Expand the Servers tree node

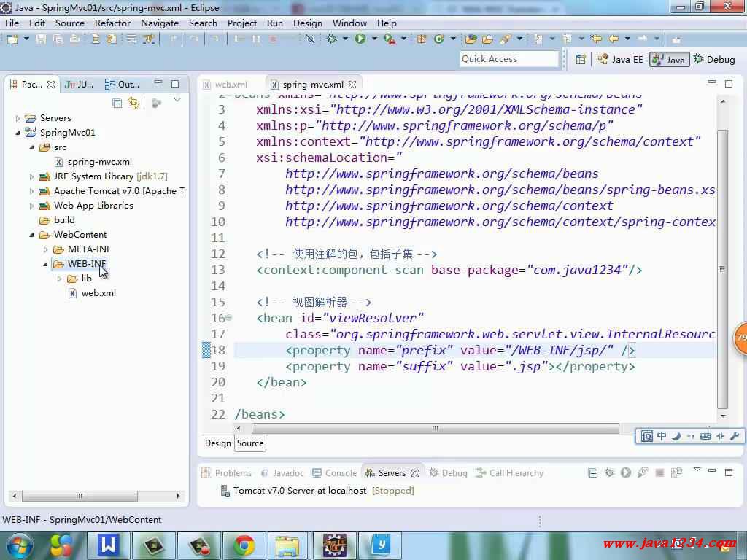click(18, 118)
